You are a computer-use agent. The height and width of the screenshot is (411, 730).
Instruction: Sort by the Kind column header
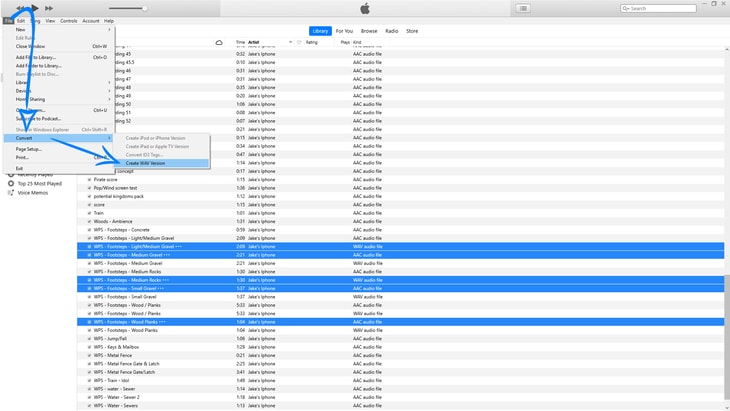(x=357, y=42)
